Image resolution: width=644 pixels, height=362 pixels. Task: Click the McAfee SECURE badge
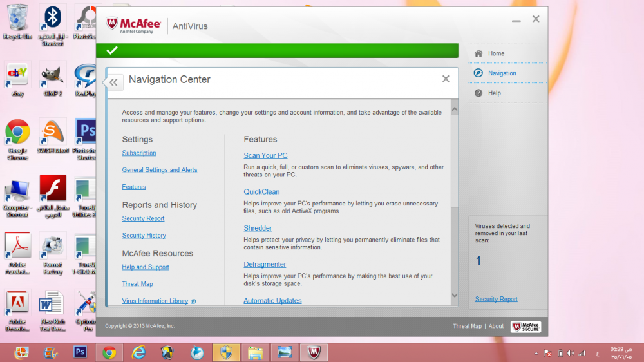[526, 327]
